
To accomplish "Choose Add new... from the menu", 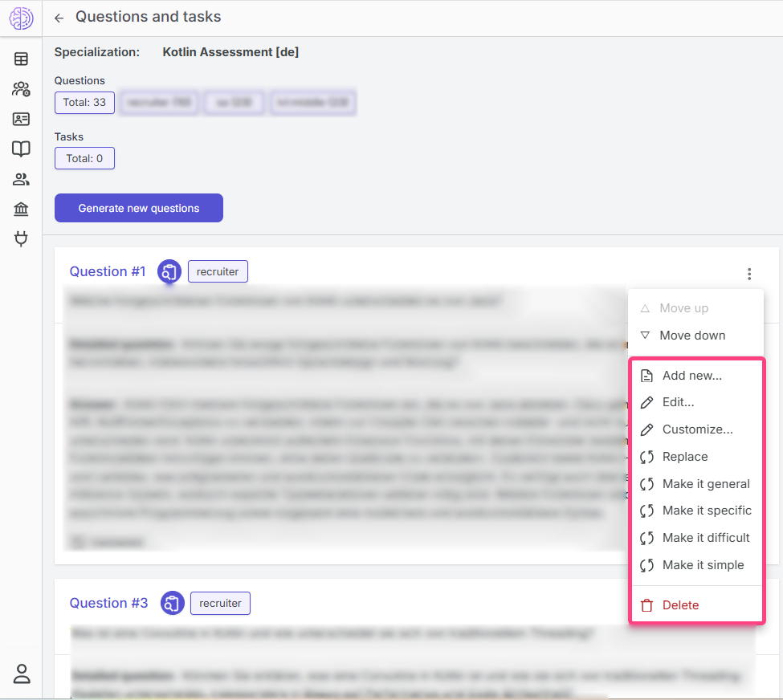I will click(x=691, y=376).
